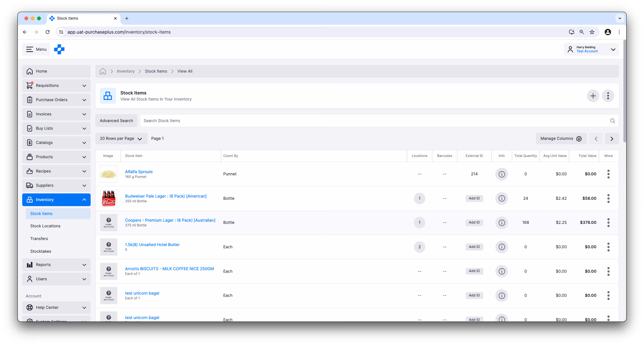
Task: Open the browser profile icon
Action: coord(608,32)
